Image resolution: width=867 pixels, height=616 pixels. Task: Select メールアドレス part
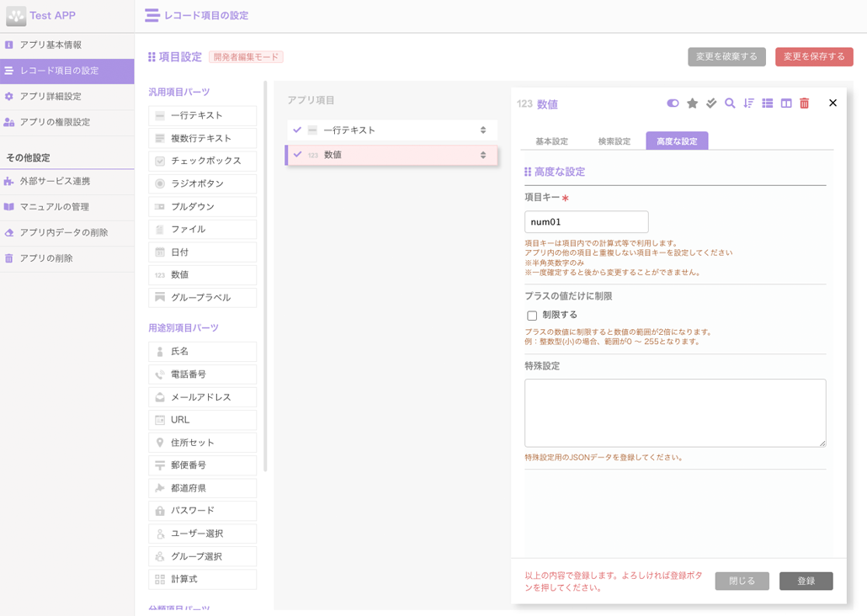coord(202,397)
